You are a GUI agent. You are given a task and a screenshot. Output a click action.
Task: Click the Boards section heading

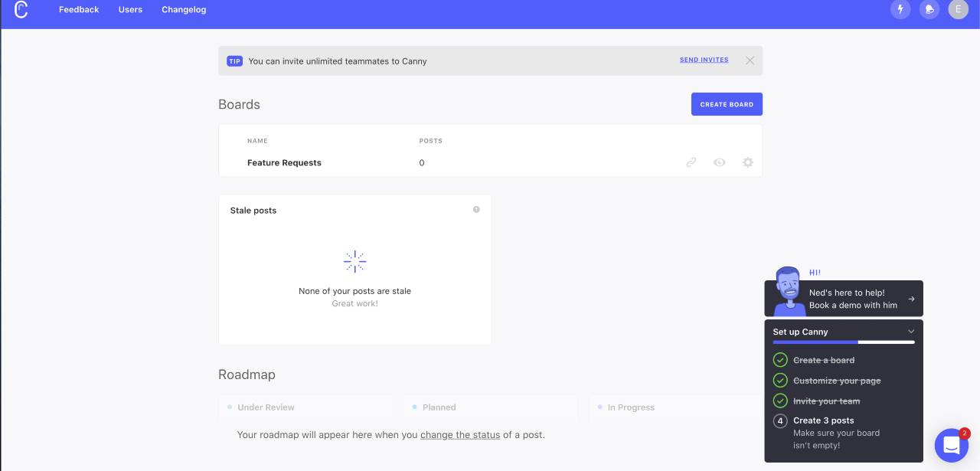239,104
